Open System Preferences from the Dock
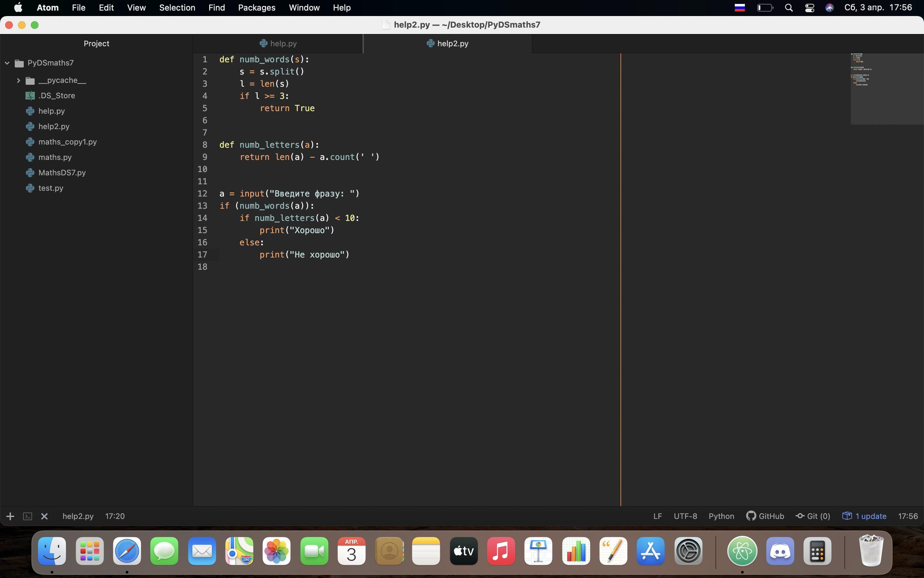This screenshot has height=578, width=924. coord(689,551)
